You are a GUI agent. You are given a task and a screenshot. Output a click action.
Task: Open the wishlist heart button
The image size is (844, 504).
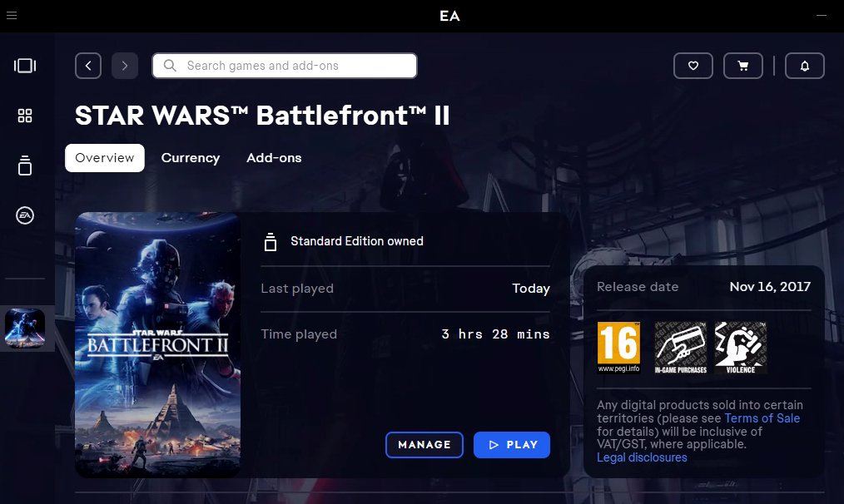pyautogui.click(x=693, y=66)
